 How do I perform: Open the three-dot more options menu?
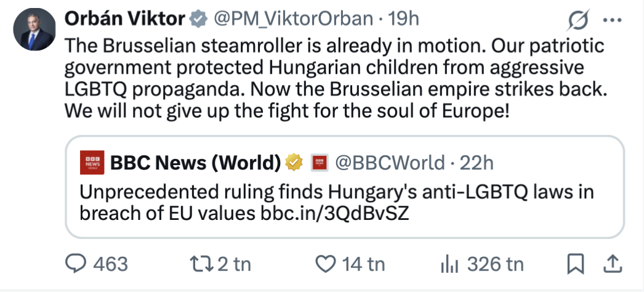(x=612, y=20)
